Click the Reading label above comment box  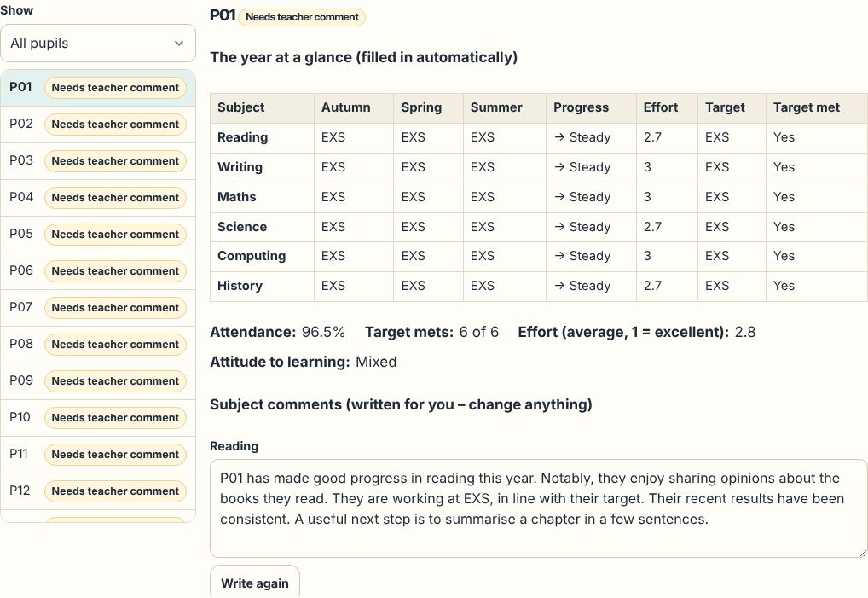pos(234,446)
